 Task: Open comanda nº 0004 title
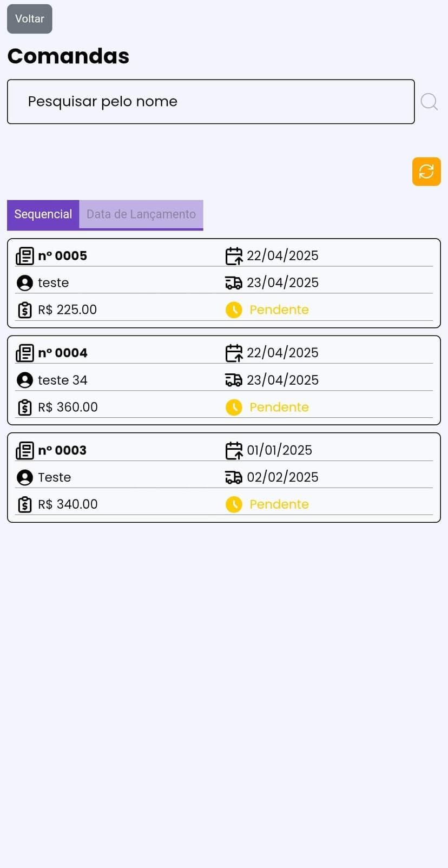[x=63, y=353]
